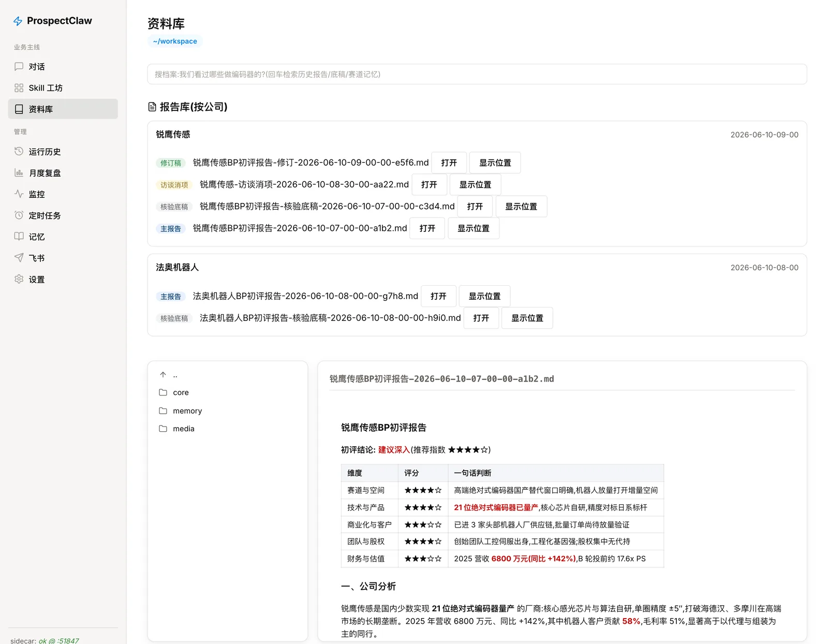This screenshot has width=828, height=644.
Task: Open 法奥机器人 主报告 g7h8 with 打开
Action: coord(438,296)
